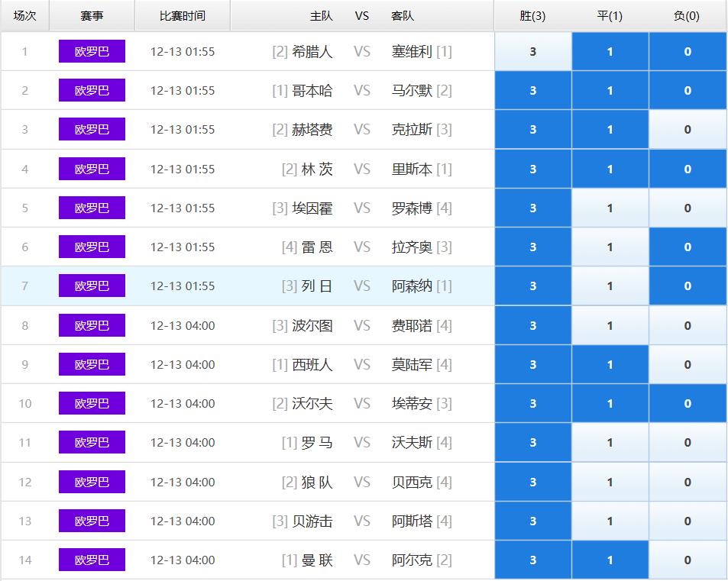Toggle win (3) for 波尔图 vs 费耶诺
Screen dimensions: 728x581
(x=533, y=326)
